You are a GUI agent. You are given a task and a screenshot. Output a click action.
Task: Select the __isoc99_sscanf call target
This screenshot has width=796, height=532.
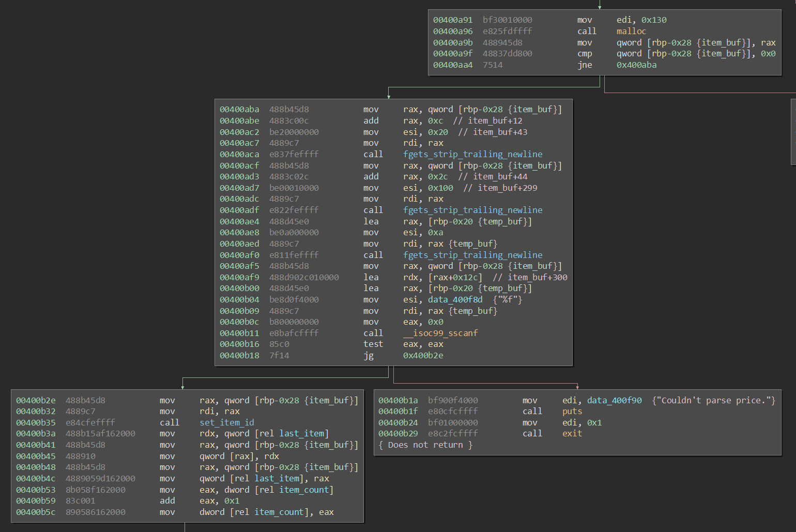[x=440, y=333]
